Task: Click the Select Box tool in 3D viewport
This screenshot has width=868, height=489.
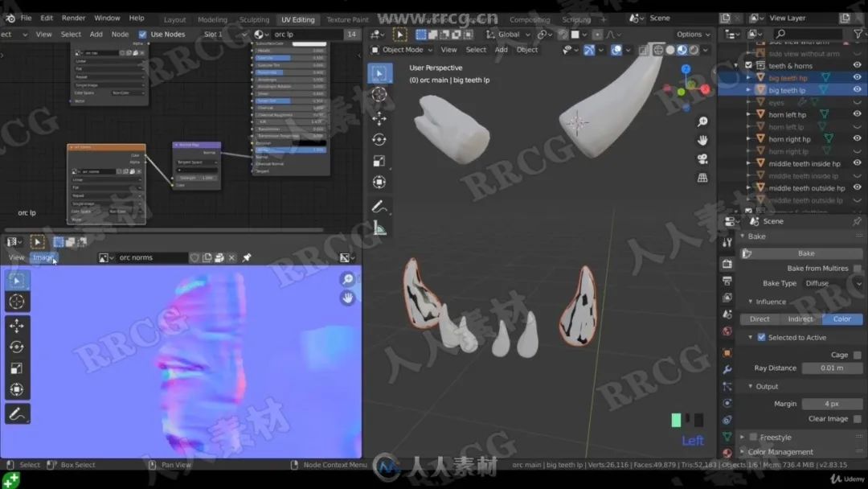Action: coord(379,73)
